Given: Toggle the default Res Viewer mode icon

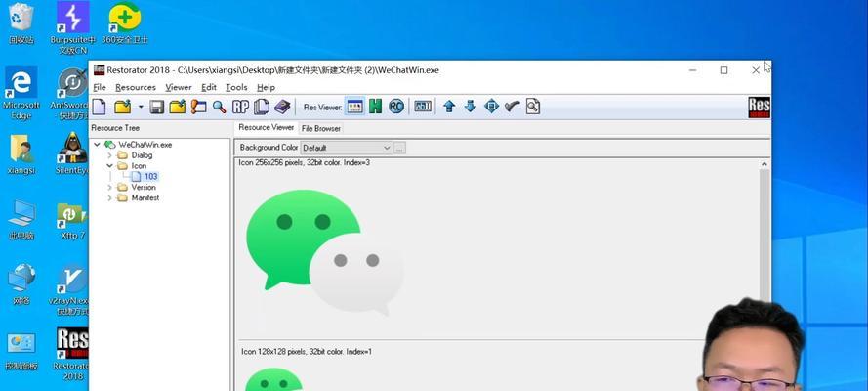Looking at the screenshot, I should [354, 107].
